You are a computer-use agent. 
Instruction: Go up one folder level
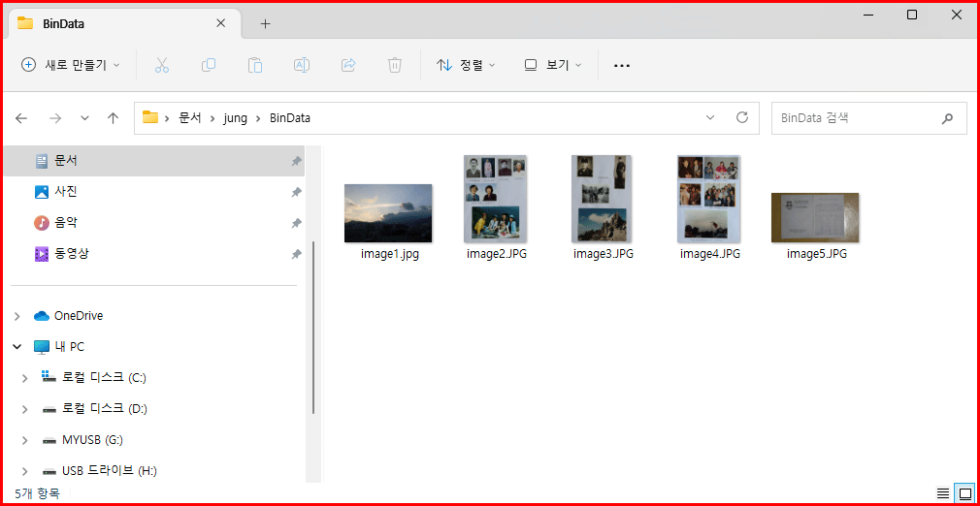tap(114, 118)
